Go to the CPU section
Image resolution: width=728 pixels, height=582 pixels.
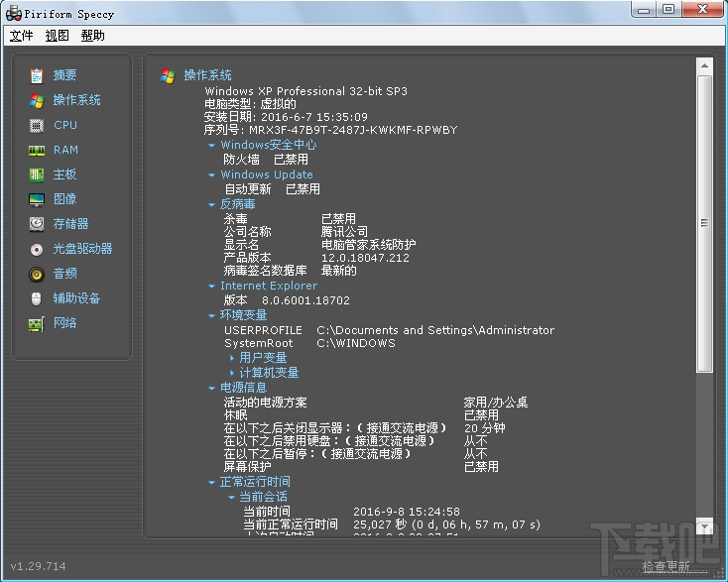pos(65,125)
